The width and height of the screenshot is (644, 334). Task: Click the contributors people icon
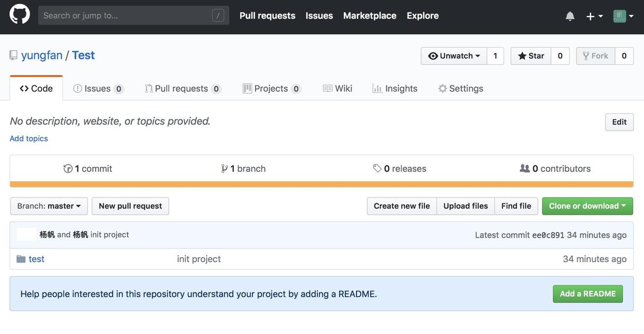coord(525,169)
